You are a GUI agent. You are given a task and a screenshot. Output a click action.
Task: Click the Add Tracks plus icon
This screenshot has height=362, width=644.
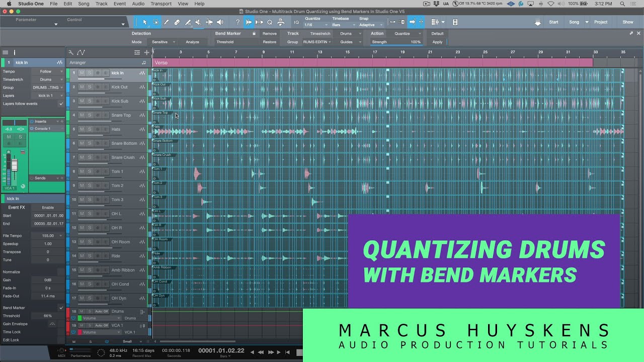point(147,52)
